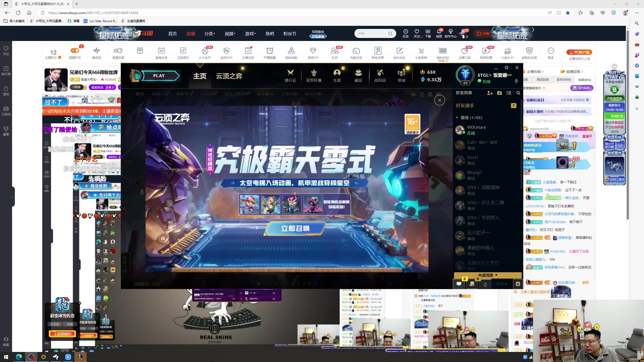
Task: Click 成为钻粉 button
Action: [x=582, y=88]
